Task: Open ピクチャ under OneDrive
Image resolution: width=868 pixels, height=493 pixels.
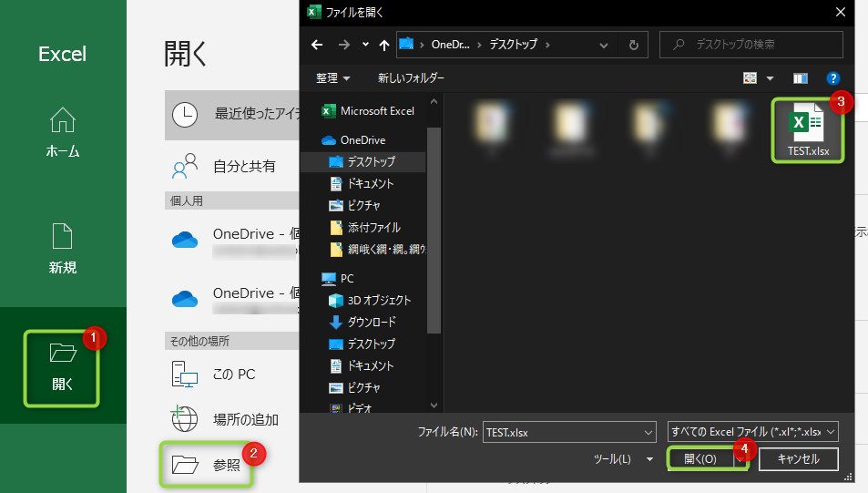Action: click(355, 206)
